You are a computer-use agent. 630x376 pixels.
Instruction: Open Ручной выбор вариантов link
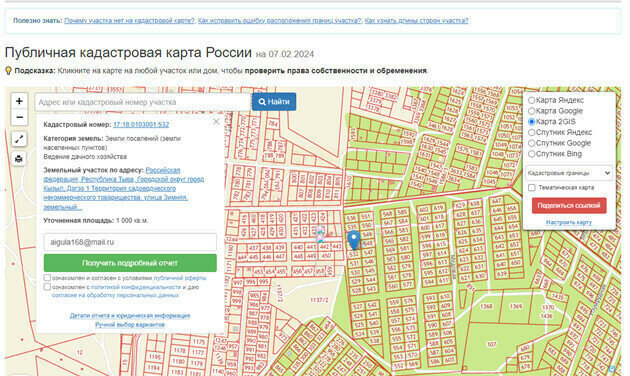[x=130, y=324]
